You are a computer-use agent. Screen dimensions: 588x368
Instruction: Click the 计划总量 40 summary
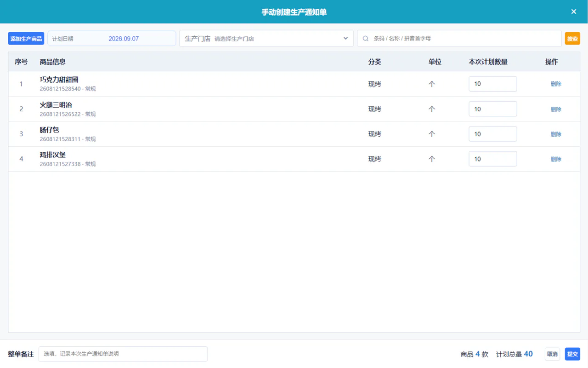pyautogui.click(x=514, y=354)
